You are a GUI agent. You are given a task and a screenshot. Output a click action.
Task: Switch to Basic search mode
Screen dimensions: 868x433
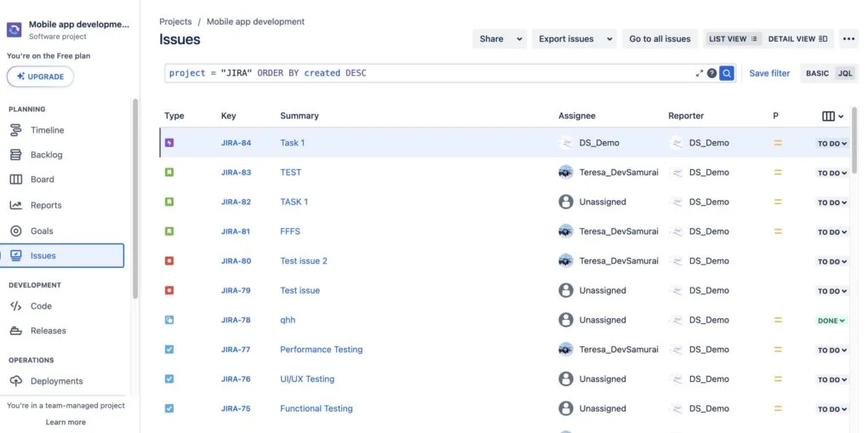[817, 73]
